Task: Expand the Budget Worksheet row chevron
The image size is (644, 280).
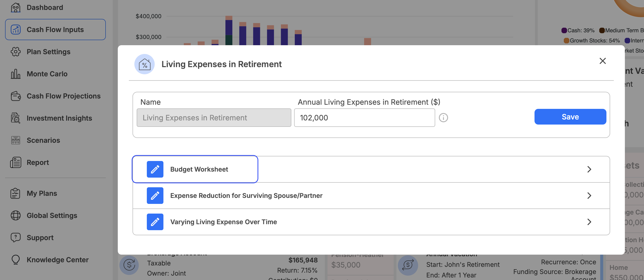Action: coord(589,169)
